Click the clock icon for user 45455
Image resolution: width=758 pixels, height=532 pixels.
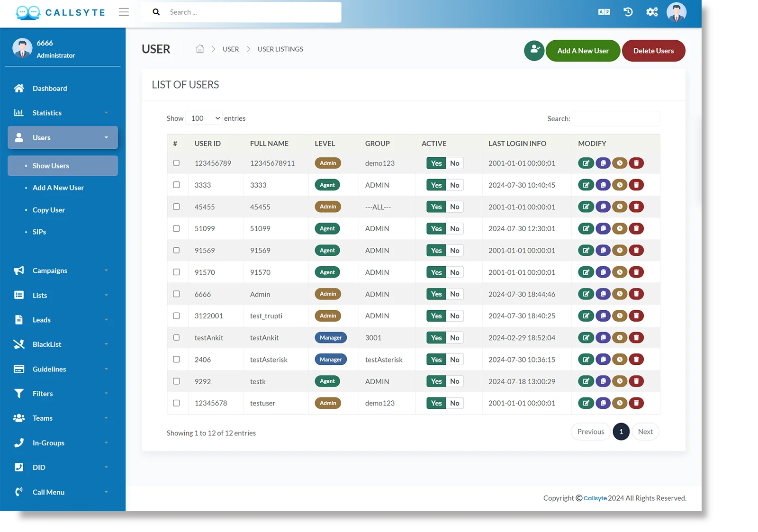[620, 207]
